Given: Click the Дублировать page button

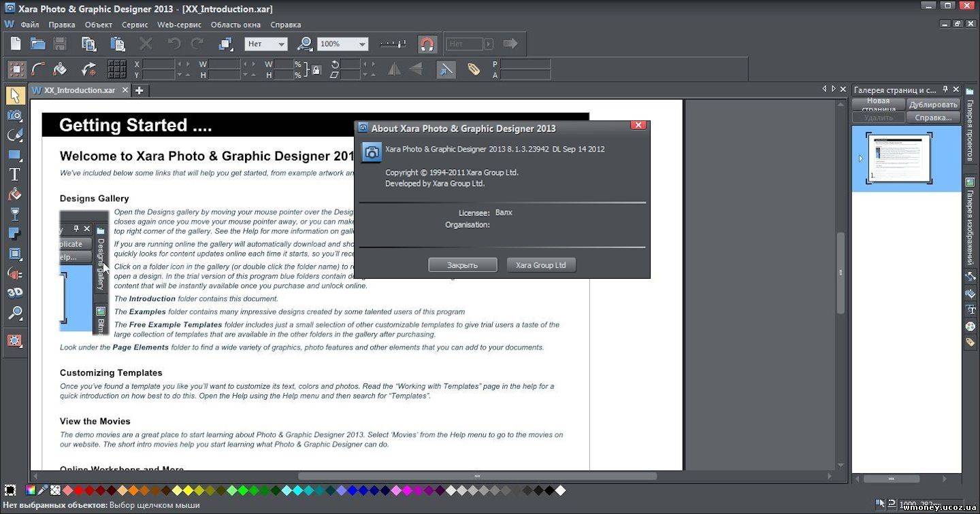Looking at the screenshot, I should click(933, 105).
